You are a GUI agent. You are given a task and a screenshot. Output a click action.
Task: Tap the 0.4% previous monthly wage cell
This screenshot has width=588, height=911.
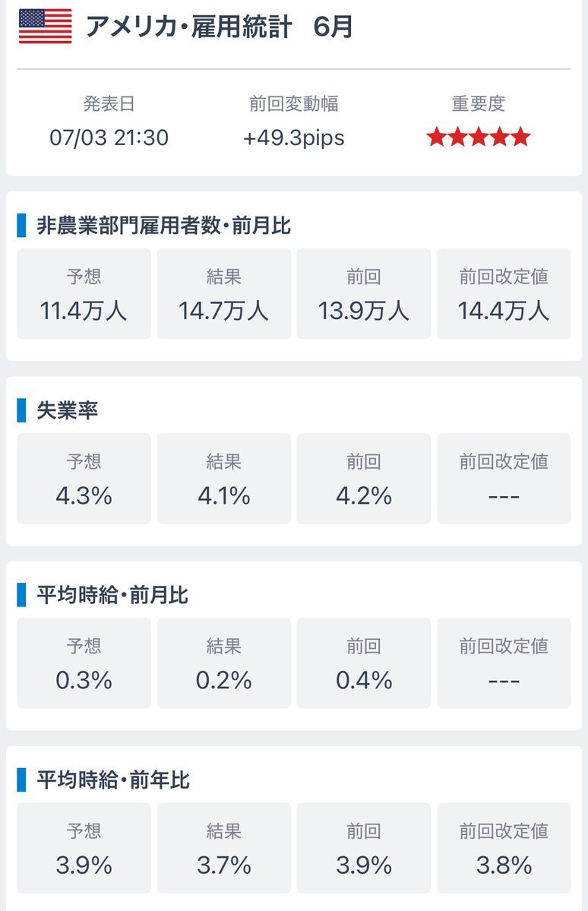(x=364, y=663)
